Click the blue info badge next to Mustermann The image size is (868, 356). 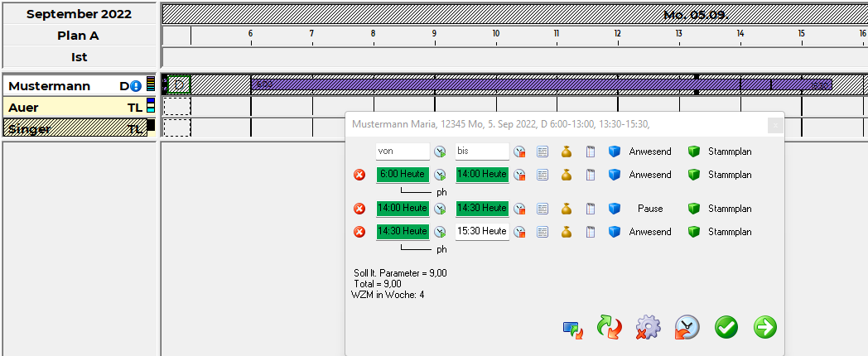pyautogui.click(x=136, y=85)
